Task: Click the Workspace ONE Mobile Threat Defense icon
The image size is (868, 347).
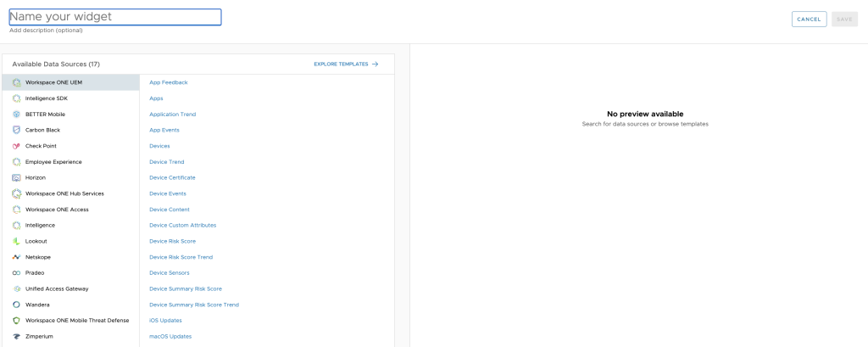Action: click(x=17, y=321)
